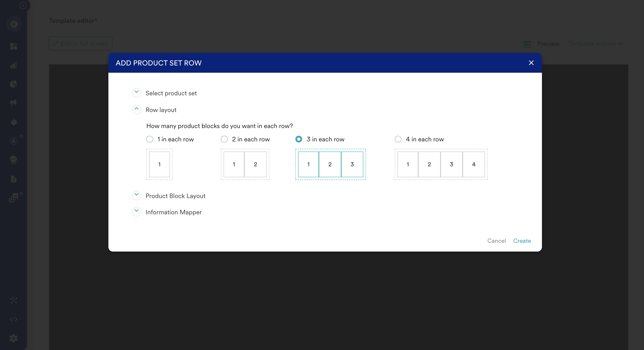The width and height of the screenshot is (644, 350).
Task: Expand the Product Block Layout section
Action: tap(136, 196)
